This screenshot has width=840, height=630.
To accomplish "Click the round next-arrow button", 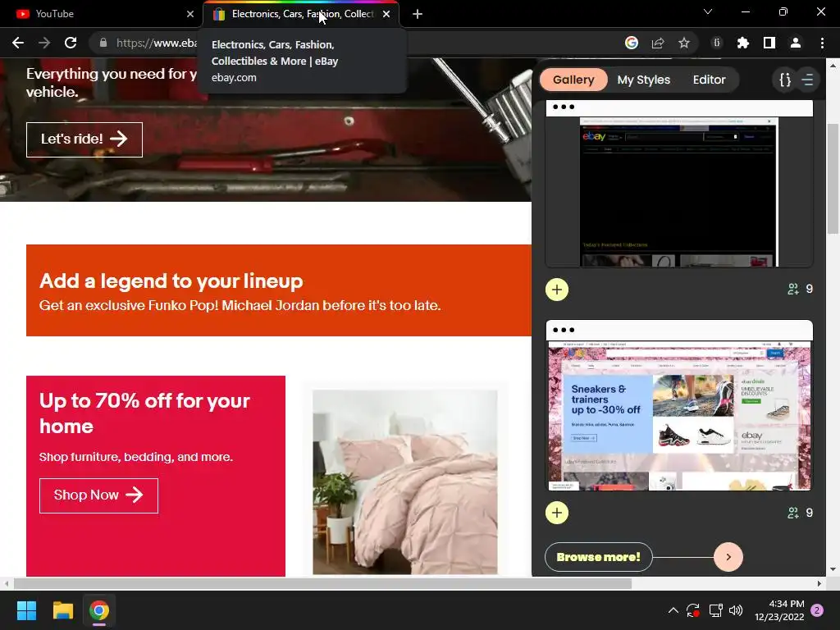I will (x=728, y=557).
